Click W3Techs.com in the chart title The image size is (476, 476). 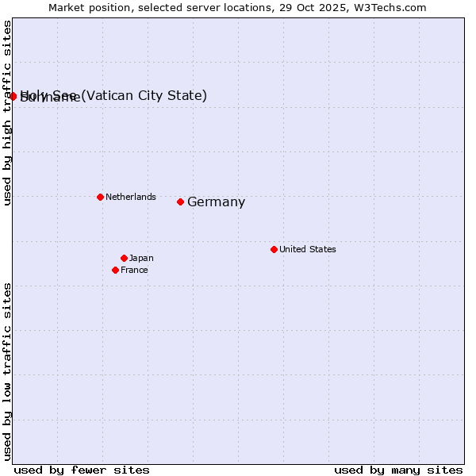coord(390,7)
